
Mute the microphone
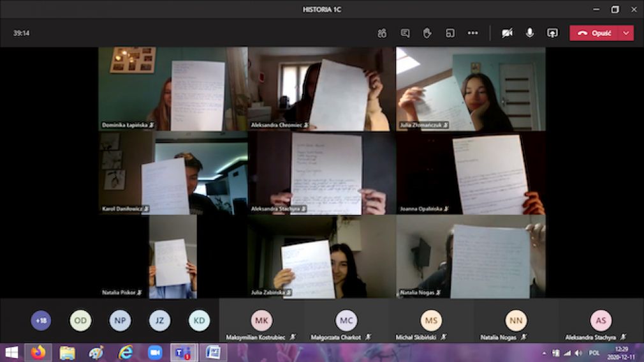click(x=530, y=33)
